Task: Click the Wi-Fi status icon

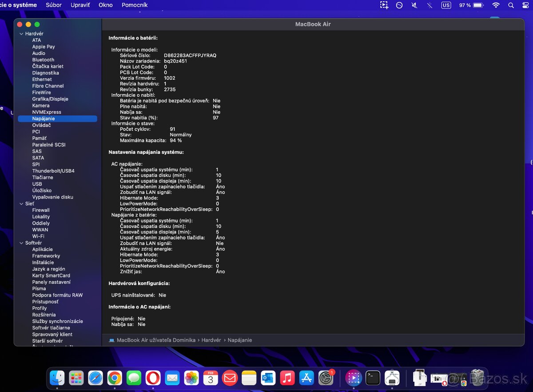Action: (496, 5)
